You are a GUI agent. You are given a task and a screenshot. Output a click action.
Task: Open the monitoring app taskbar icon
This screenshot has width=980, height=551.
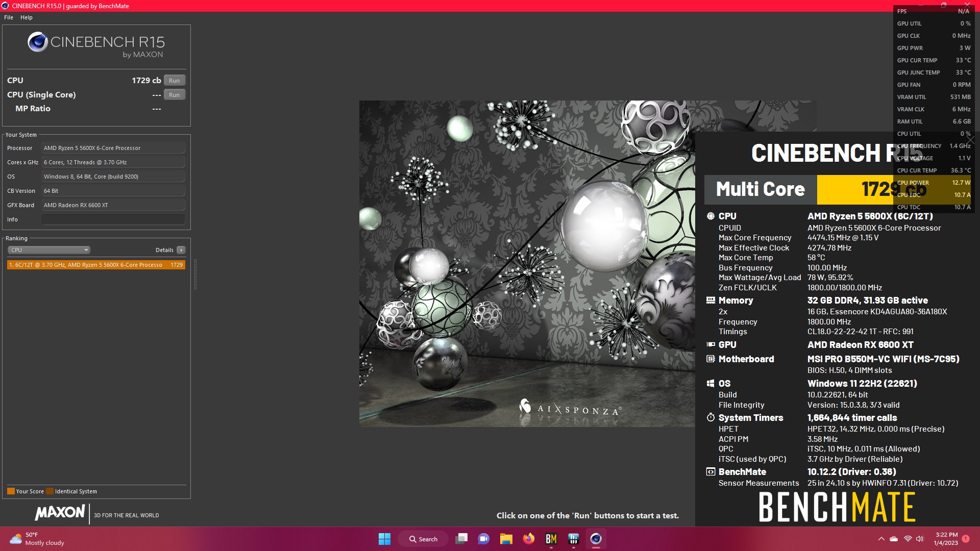coord(574,539)
